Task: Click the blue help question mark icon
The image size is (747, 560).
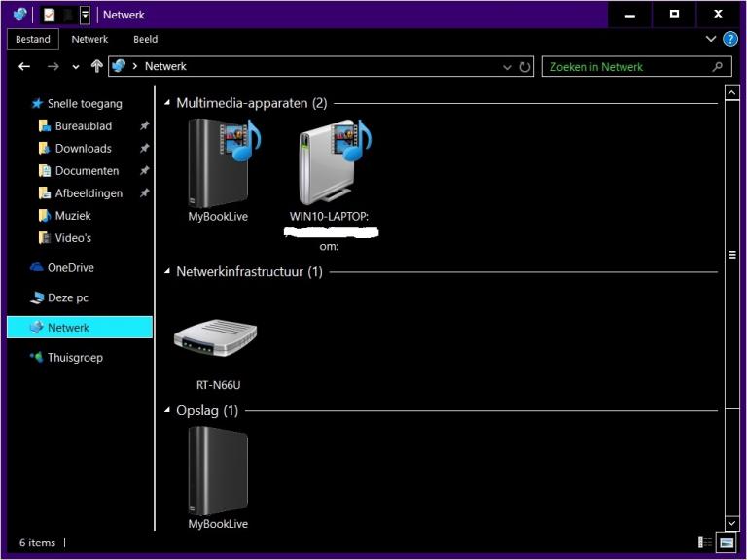Action: point(729,39)
